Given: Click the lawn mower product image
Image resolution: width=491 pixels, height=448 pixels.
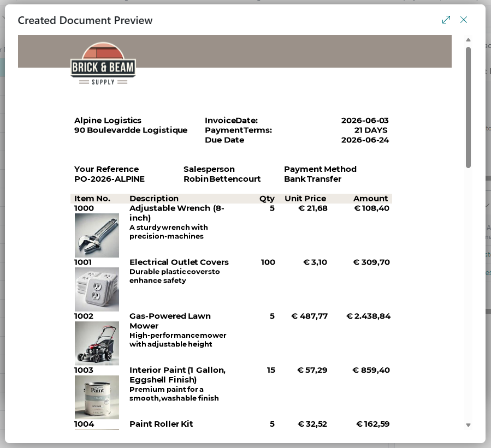Looking at the screenshot, I should click(97, 343).
